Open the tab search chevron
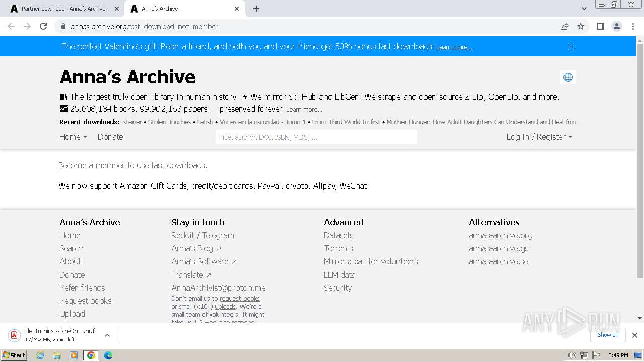Viewport: 644px width, 362px height. (584, 9)
